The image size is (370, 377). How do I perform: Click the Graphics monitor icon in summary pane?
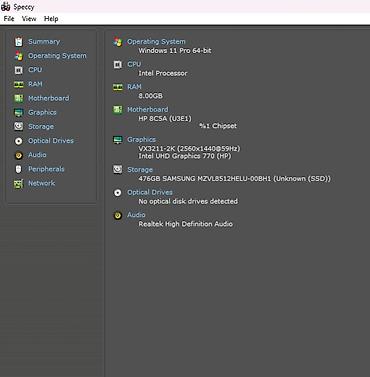tap(118, 140)
